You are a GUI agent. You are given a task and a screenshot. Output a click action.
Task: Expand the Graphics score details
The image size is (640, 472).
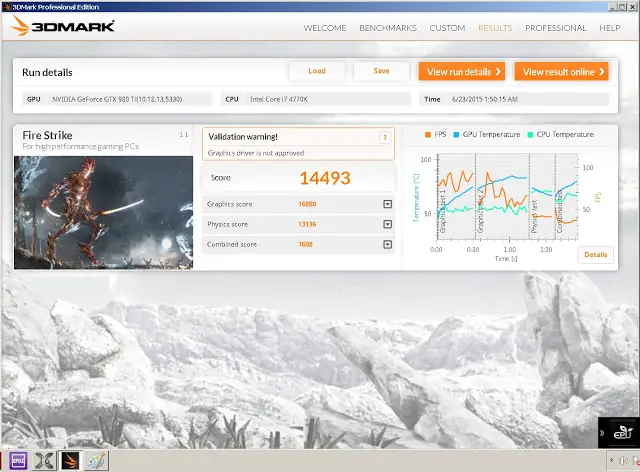pos(388,204)
